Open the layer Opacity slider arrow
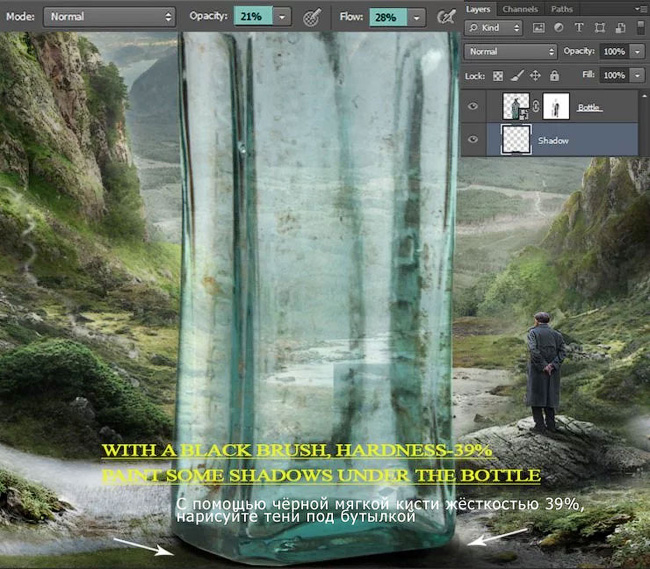 pyautogui.click(x=638, y=52)
